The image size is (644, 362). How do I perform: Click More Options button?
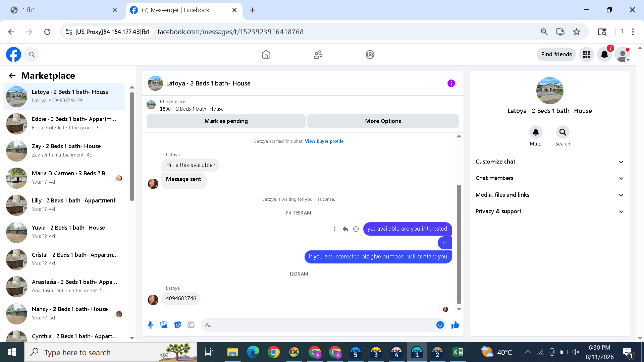click(383, 121)
